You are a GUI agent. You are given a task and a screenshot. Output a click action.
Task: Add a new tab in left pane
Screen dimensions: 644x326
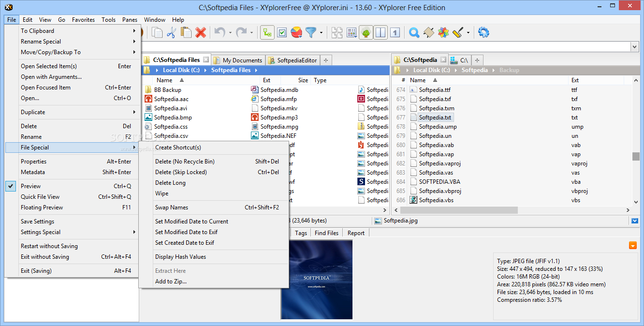326,60
